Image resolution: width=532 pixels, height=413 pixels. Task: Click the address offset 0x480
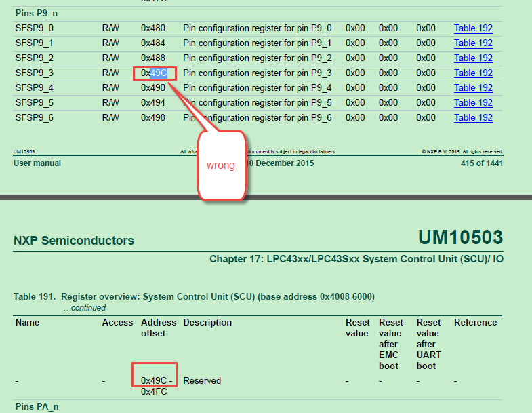point(153,28)
